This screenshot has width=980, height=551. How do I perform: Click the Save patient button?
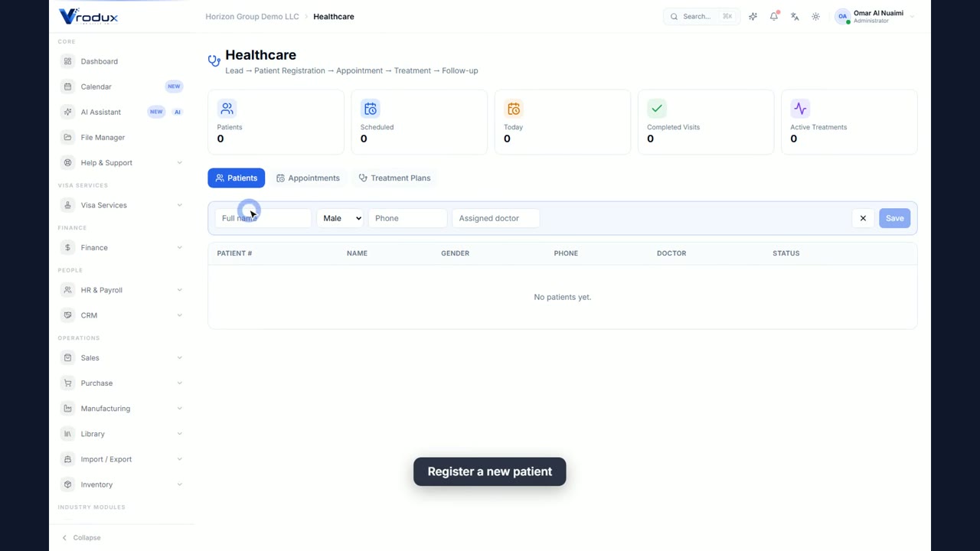click(x=894, y=218)
